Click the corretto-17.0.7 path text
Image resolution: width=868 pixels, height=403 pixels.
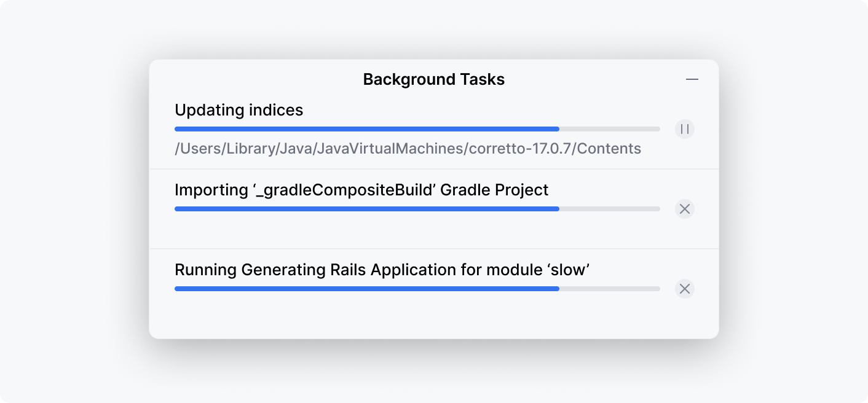pyautogui.click(x=521, y=149)
